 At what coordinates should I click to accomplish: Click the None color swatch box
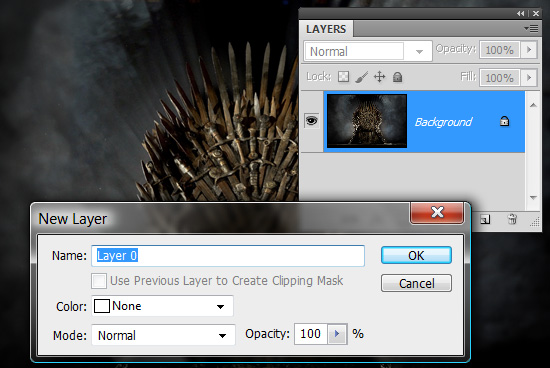point(102,306)
